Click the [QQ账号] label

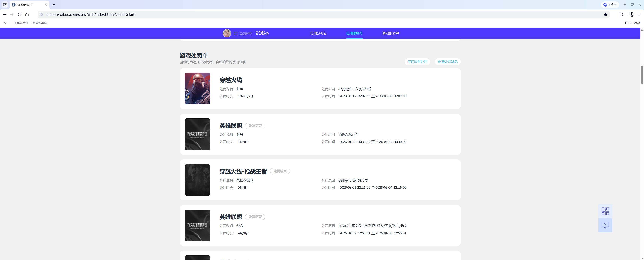pyautogui.click(x=245, y=34)
